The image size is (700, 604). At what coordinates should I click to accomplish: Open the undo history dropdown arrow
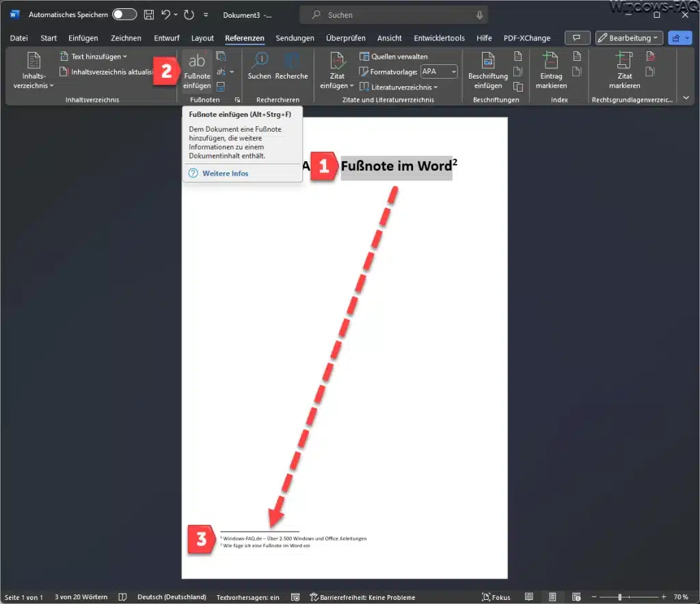click(x=176, y=15)
